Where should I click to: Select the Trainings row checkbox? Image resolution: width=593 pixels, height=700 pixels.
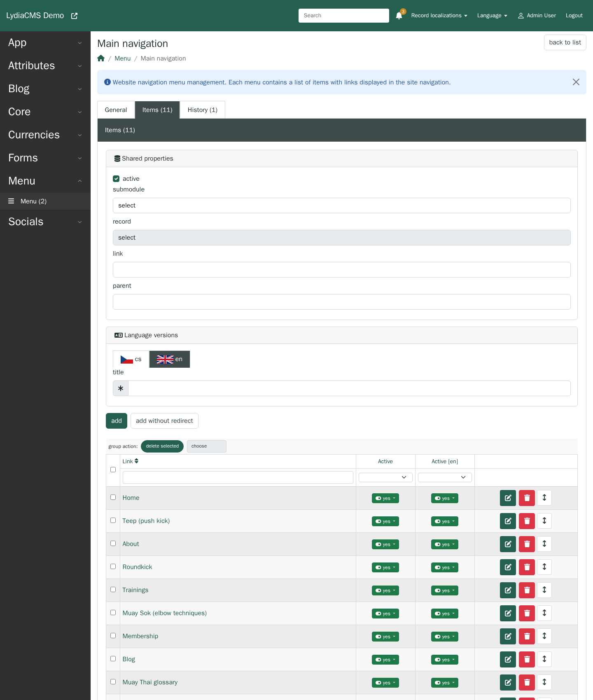click(113, 590)
